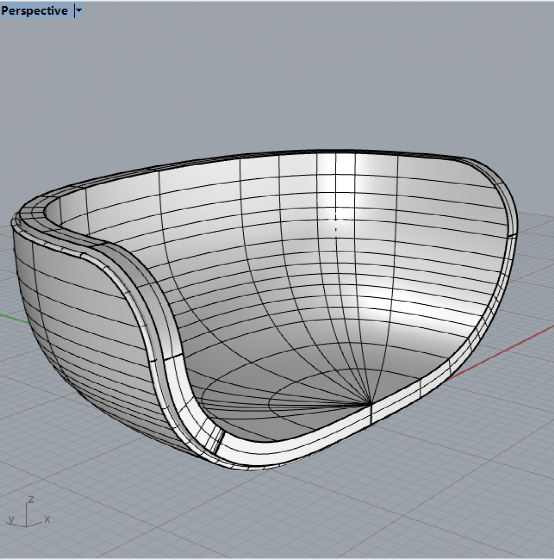Click the Perspective viewport title label
The image size is (554, 560).
34,11
